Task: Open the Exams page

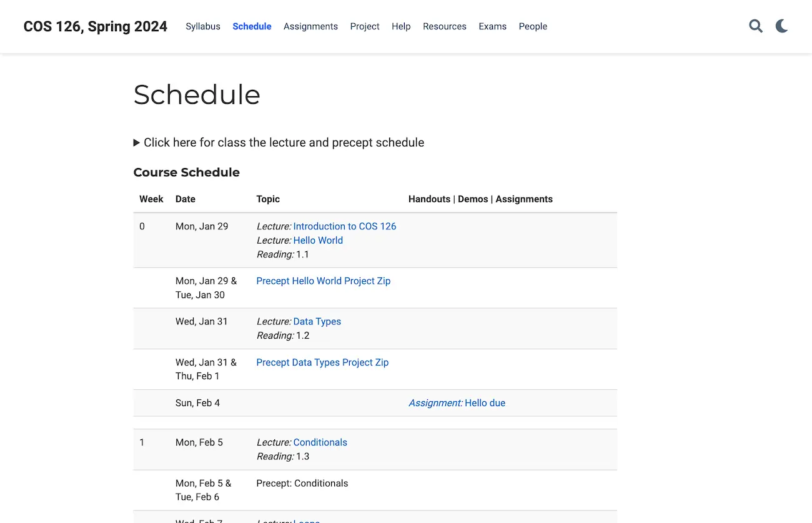Action: tap(492, 26)
